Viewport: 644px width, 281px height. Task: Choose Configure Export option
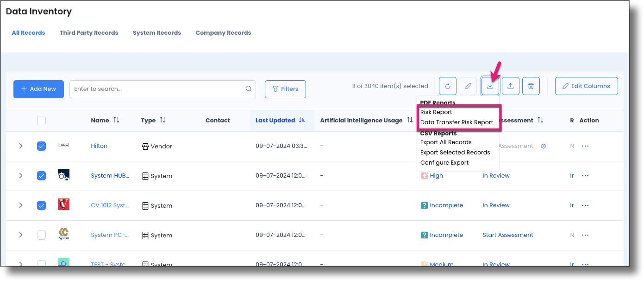tap(444, 163)
